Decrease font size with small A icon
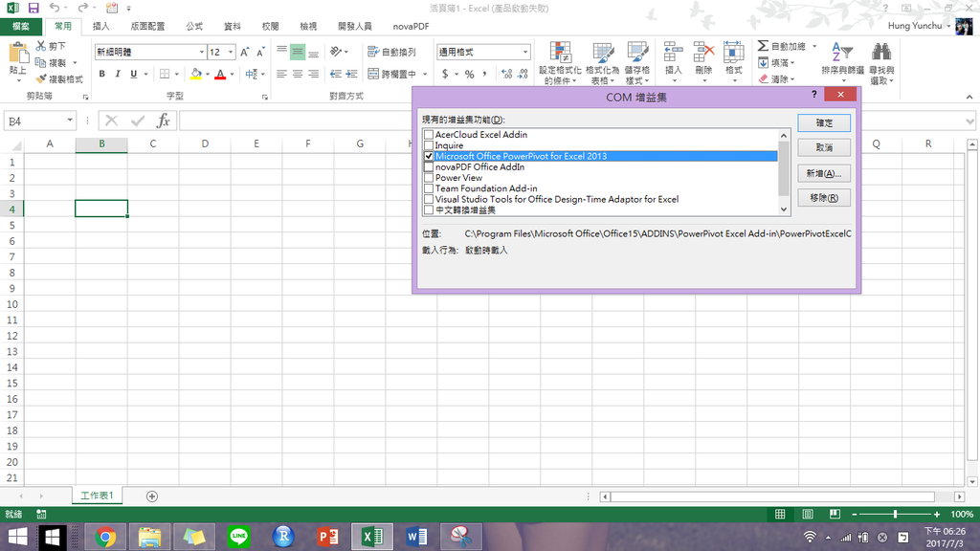The height and width of the screenshot is (551, 980). [x=260, y=52]
